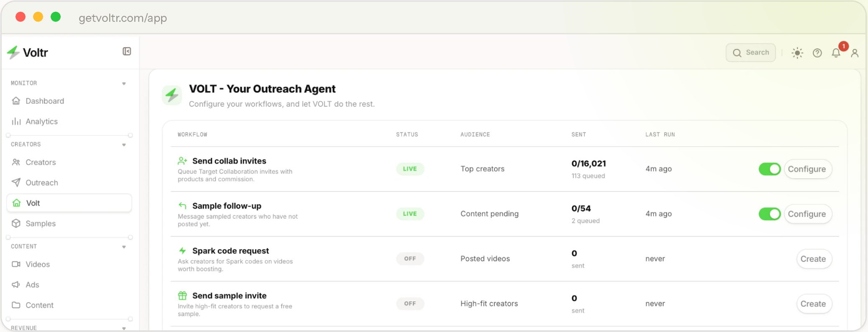This screenshot has height=332, width=868.
Task: Create the Send sample invite workflow
Action: pyautogui.click(x=814, y=304)
